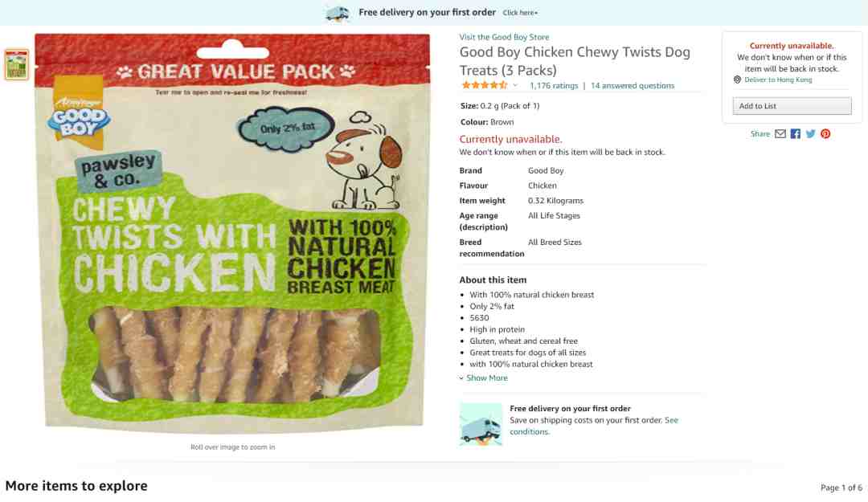
Task: Click the delivery van icon in top banner
Action: coord(337,14)
